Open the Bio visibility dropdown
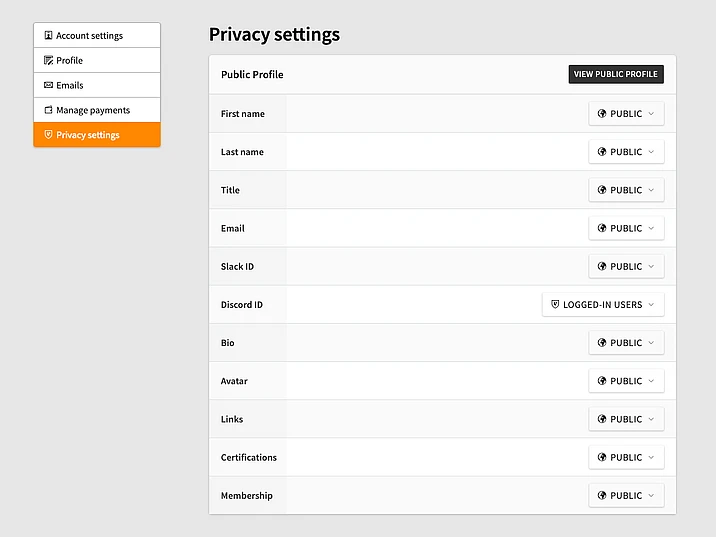716x537 pixels. [626, 343]
